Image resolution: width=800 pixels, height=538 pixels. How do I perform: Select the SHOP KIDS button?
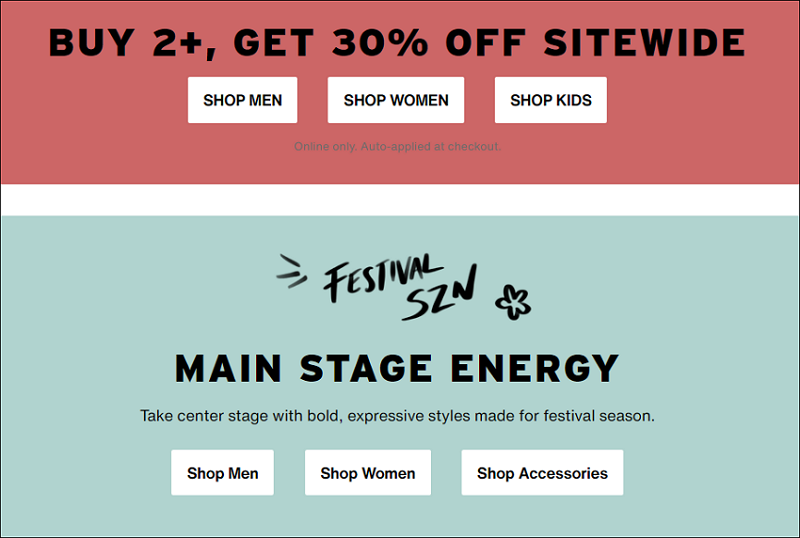pyautogui.click(x=551, y=100)
